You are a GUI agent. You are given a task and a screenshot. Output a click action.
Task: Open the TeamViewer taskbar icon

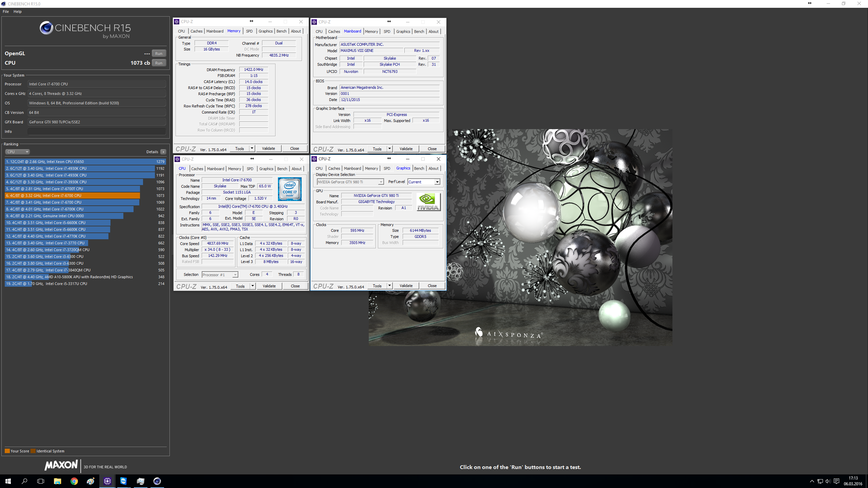pyautogui.click(x=124, y=481)
